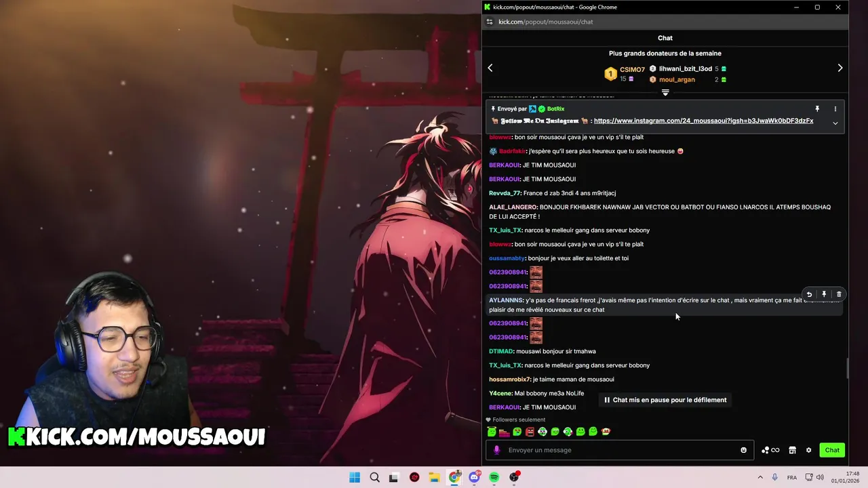
Task: Insert the angry red face emote
Action: 530,432
